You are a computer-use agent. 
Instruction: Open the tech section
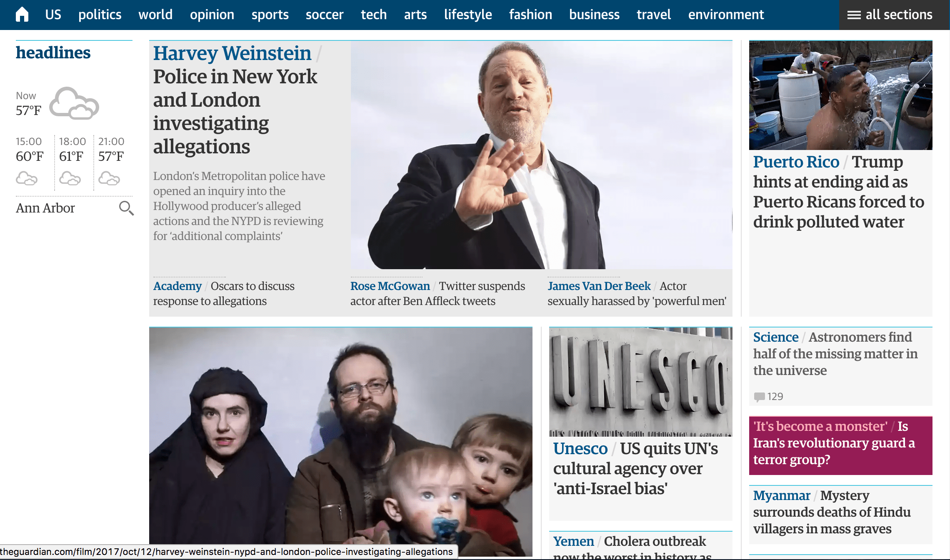pos(374,15)
